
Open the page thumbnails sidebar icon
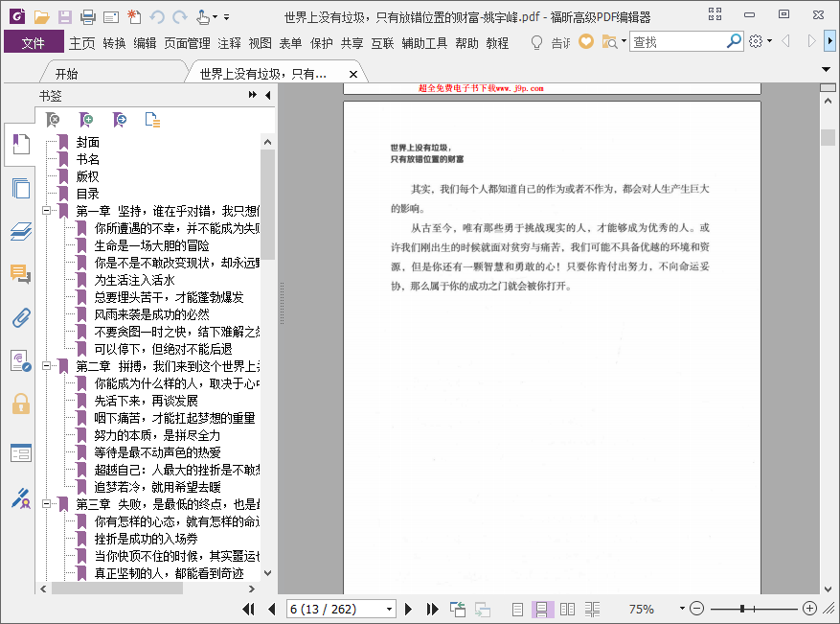[x=21, y=188]
